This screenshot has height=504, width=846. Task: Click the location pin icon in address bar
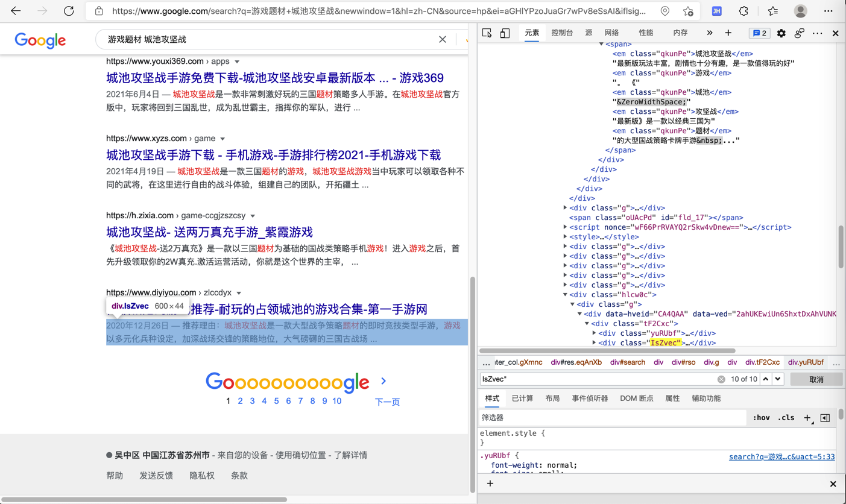664,11
